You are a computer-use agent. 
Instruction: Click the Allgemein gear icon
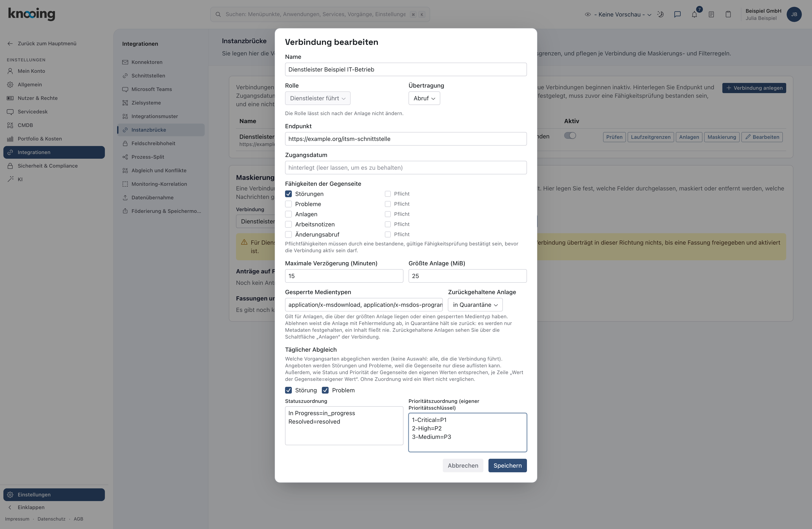point(10,85)
